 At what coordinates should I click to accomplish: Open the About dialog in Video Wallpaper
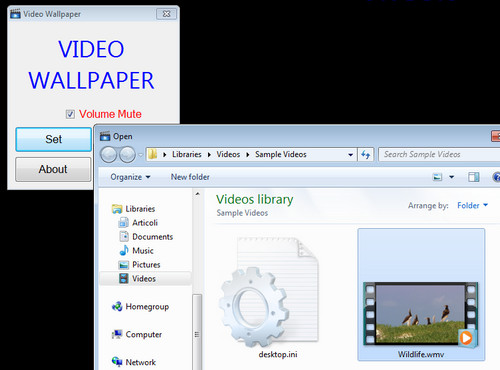pos(53,169)
